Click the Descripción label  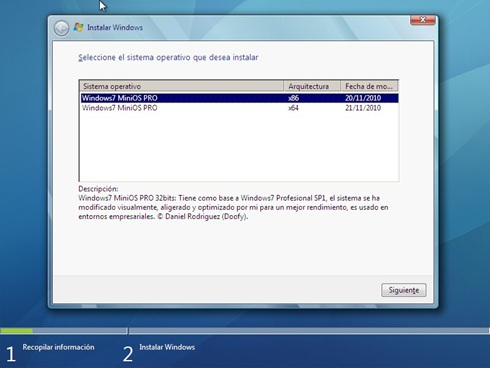98,189
